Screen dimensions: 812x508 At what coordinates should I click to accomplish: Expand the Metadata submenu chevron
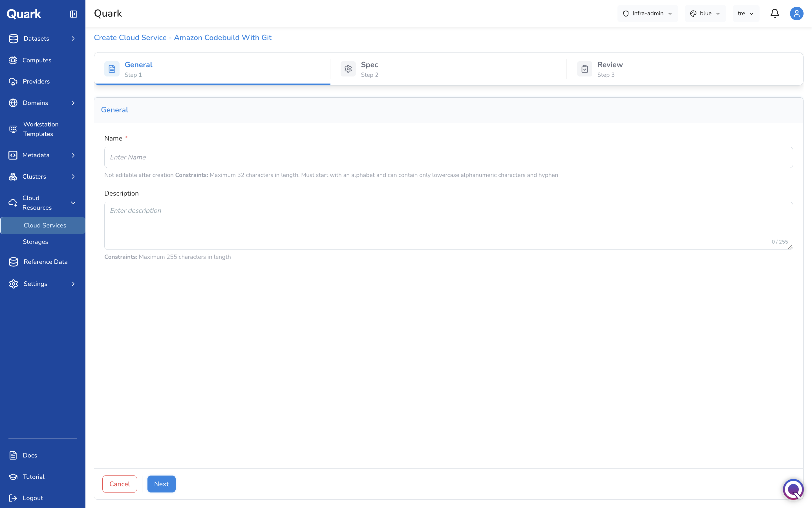coord(73,155)
